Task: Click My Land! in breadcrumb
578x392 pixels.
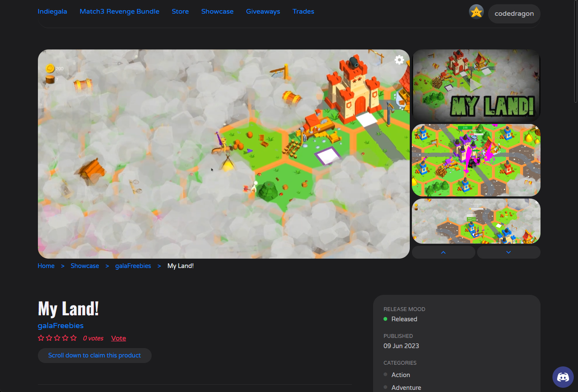Action: pos(181,266)
